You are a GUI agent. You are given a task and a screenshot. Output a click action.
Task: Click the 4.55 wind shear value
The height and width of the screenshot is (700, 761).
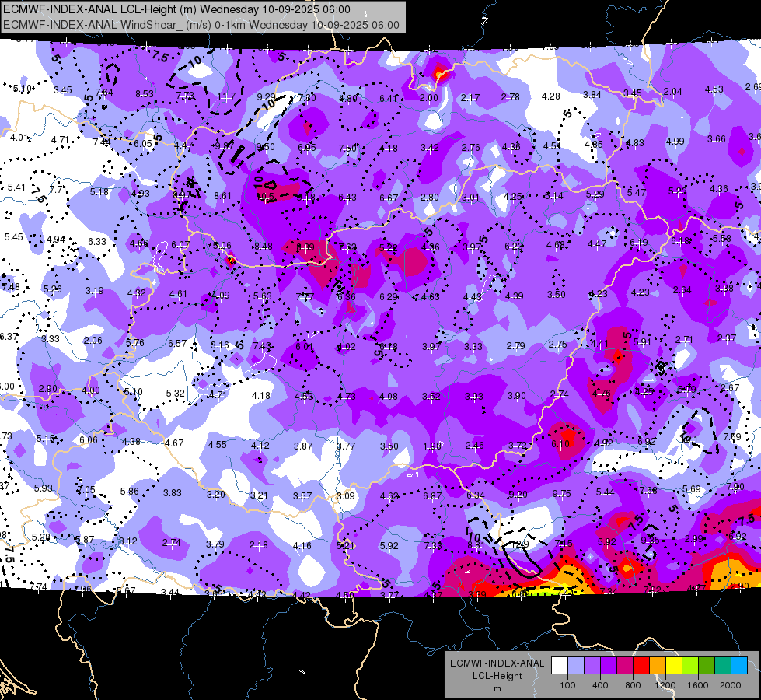[x=218, y=444]
